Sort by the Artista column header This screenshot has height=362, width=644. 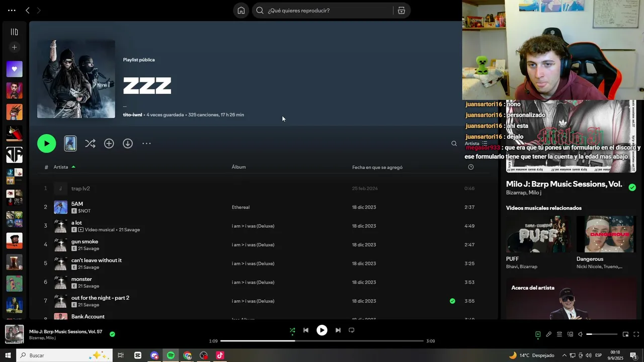pyautogui.click(x=61, y=167)
